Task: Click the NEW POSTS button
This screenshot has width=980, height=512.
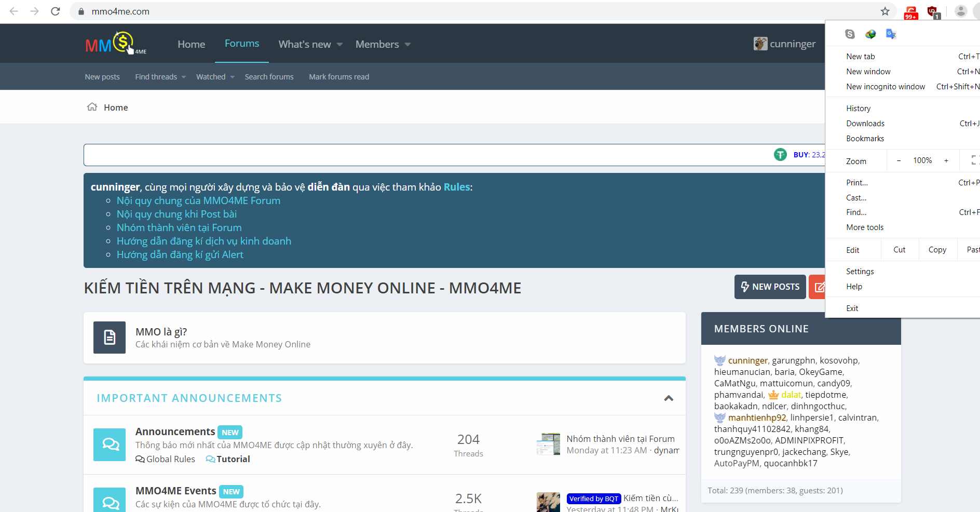Action: pos(770,287)
